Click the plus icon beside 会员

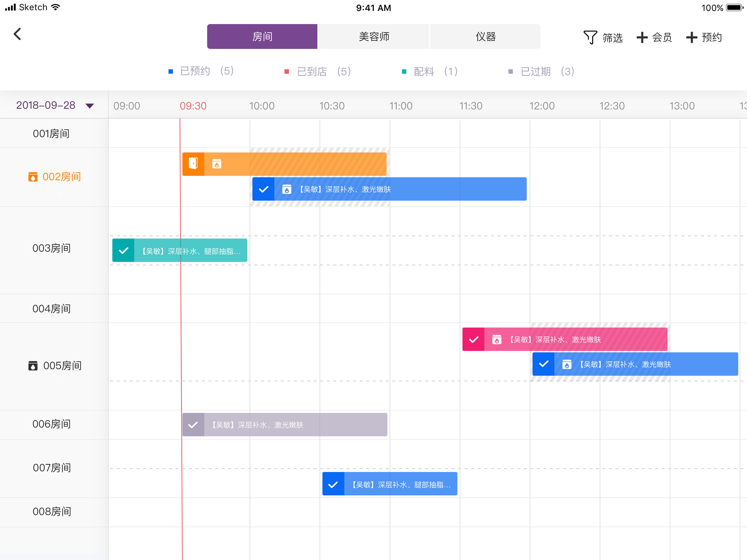[x=642, y=37]
